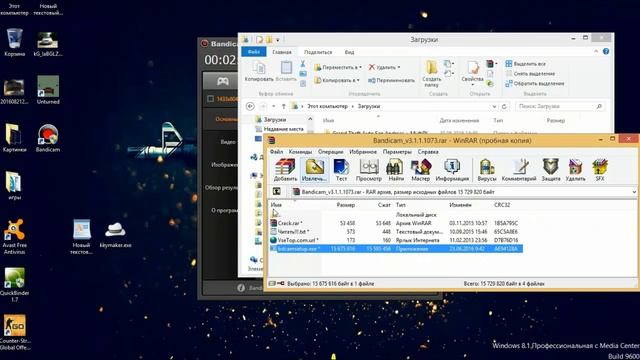Screen dimensions: 640x360
Task: Select the Картинки folder on desktop
Action: click(14, 138)
